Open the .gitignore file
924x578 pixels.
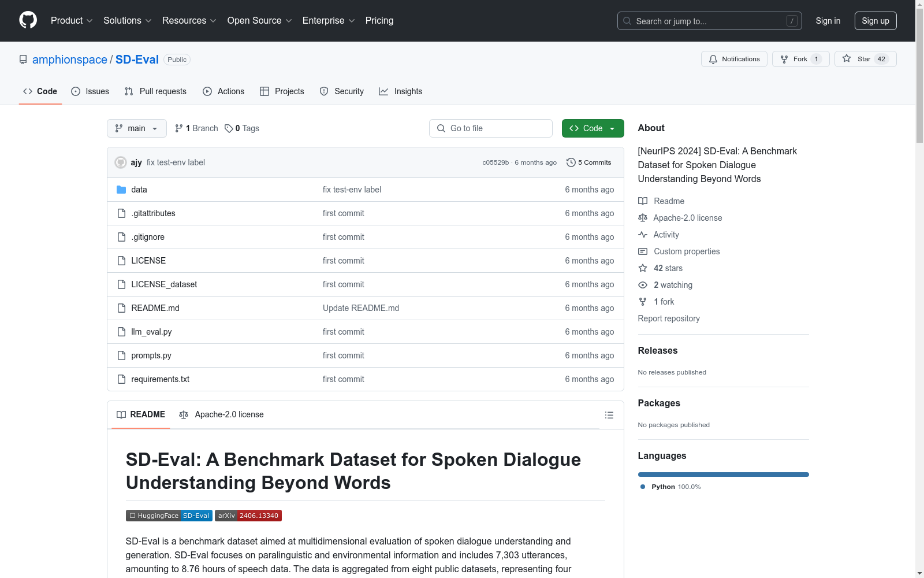click(148, 237)
